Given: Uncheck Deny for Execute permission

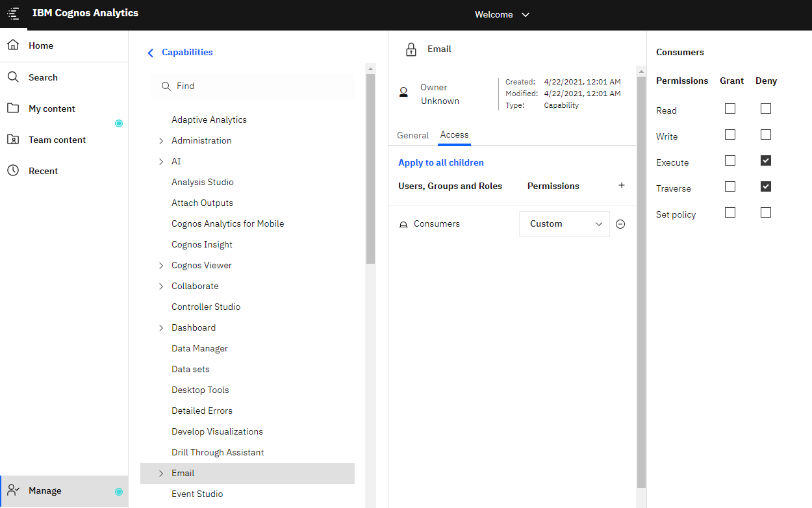Looking at the screenshot, I should (x=766, y=160).
